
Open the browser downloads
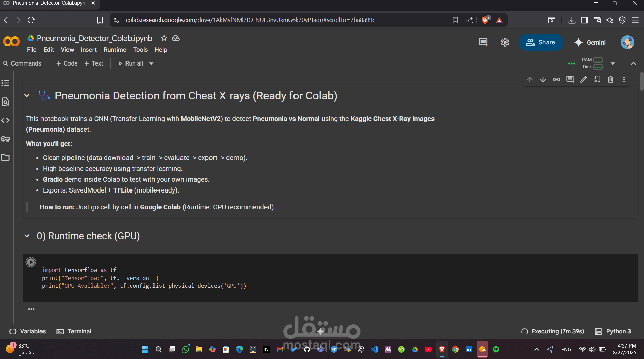(x=572, y=20)
